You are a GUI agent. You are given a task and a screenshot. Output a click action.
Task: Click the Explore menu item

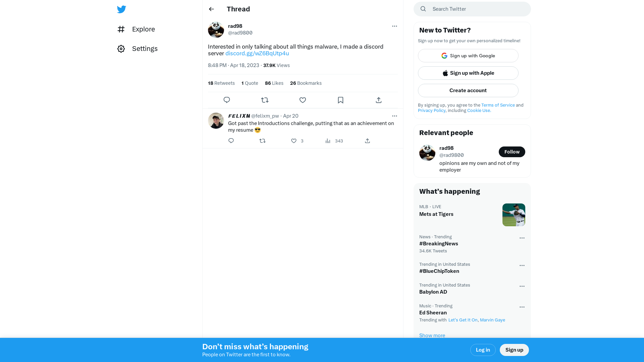[143, 29]
